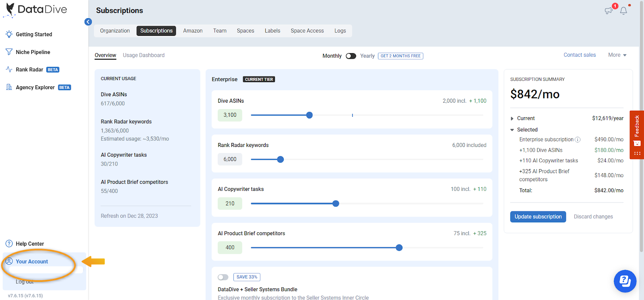Open Getting Started in the sidebar
The image size is (644, 300).
tap(34, 34)
